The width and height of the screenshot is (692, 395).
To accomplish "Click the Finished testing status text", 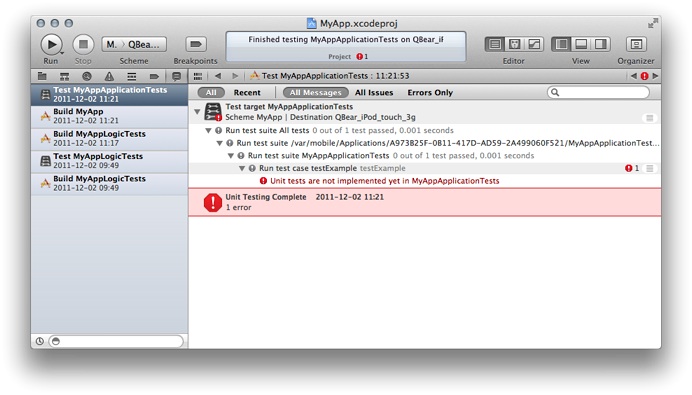I will [x=346, y=39].
